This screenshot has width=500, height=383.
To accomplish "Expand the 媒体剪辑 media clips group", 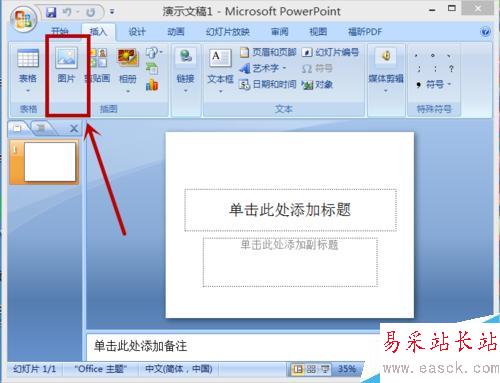I will click(x=386, y=70).
